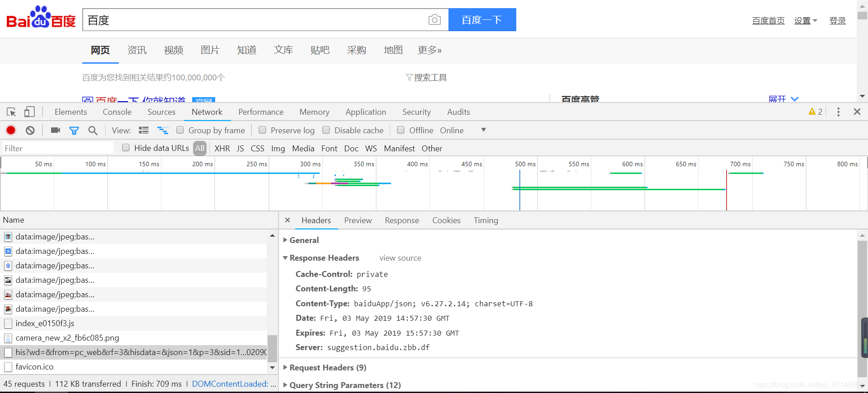Screen dimensions: 868x393
Task: Click the Baidu image search camera icon
Action: 434,20
